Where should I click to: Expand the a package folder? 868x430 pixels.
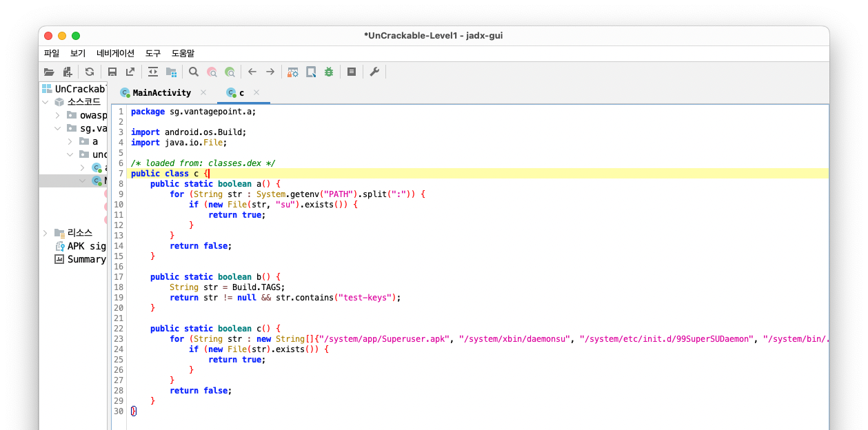(x=70, y=141)
